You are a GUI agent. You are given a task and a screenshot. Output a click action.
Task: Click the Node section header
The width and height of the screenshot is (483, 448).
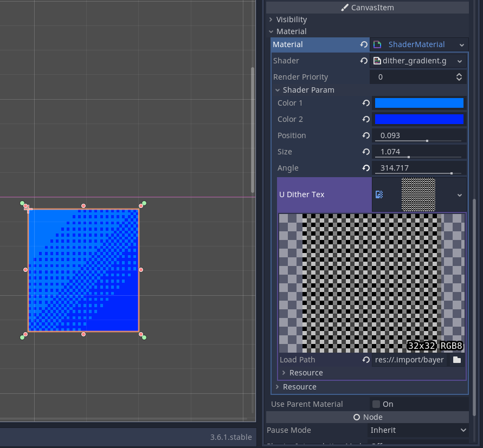367,417
